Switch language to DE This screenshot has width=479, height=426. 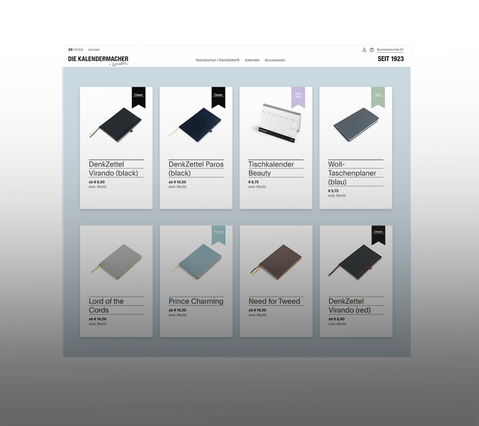70,50
